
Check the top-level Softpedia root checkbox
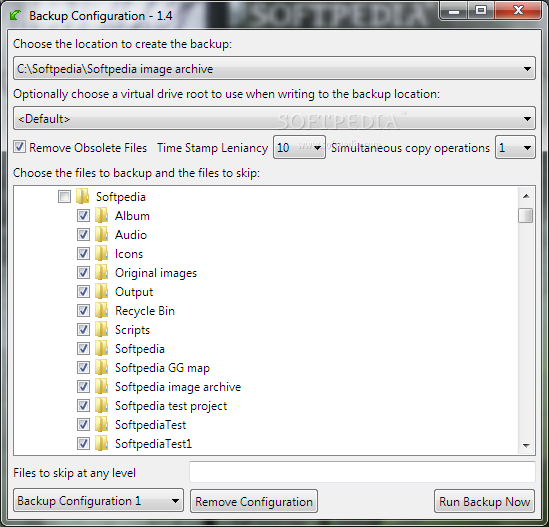64,196
